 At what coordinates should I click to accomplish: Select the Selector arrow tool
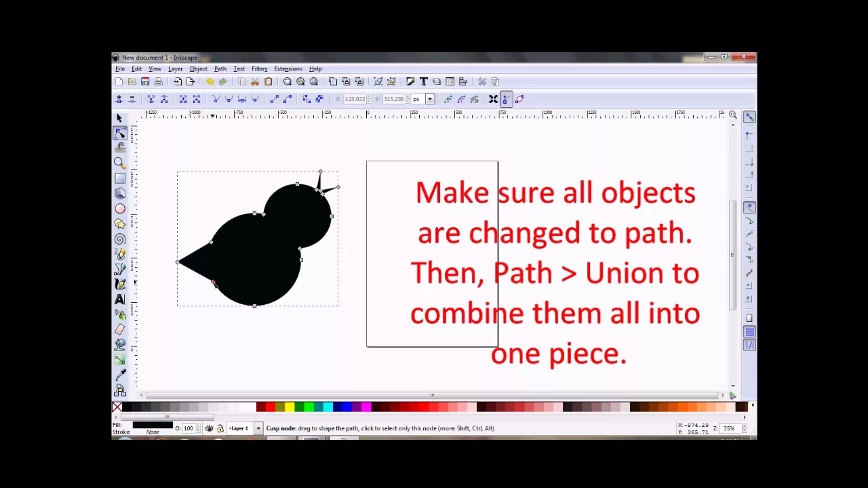[x=120, y=118]
